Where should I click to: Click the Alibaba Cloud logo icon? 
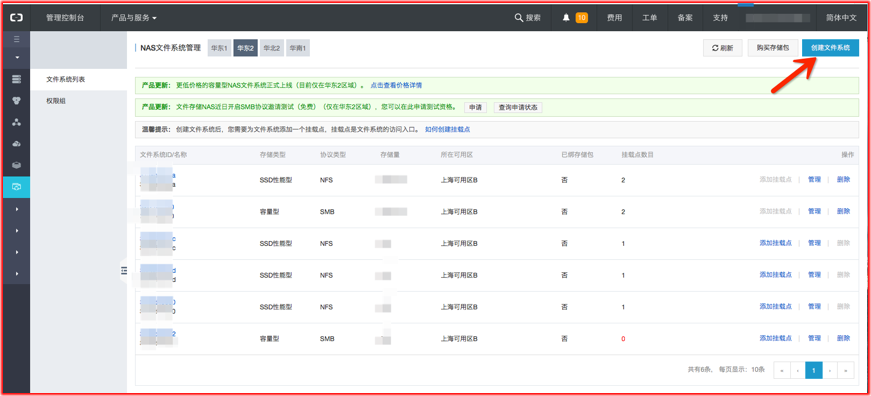point(16,17)
